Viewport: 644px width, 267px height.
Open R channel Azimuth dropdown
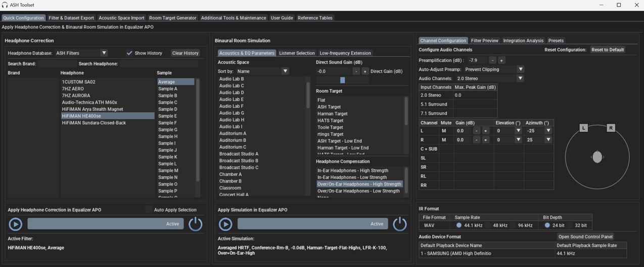pyautogui.click(x=548, y=140)
